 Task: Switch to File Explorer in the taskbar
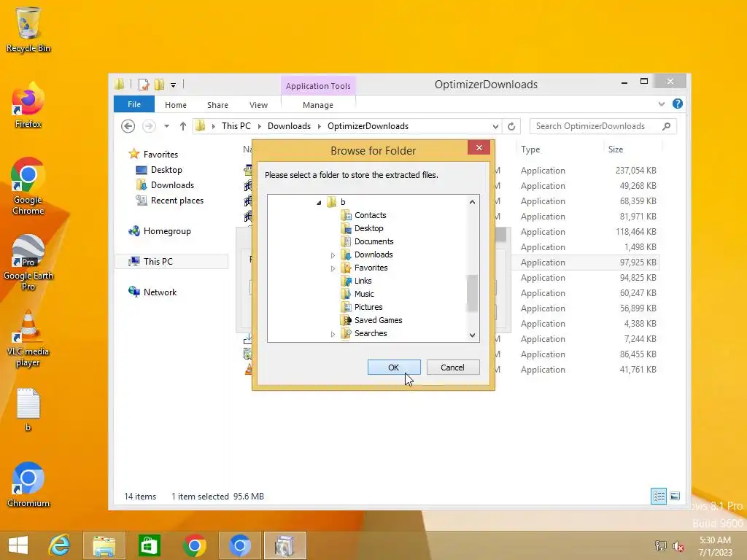104,545
